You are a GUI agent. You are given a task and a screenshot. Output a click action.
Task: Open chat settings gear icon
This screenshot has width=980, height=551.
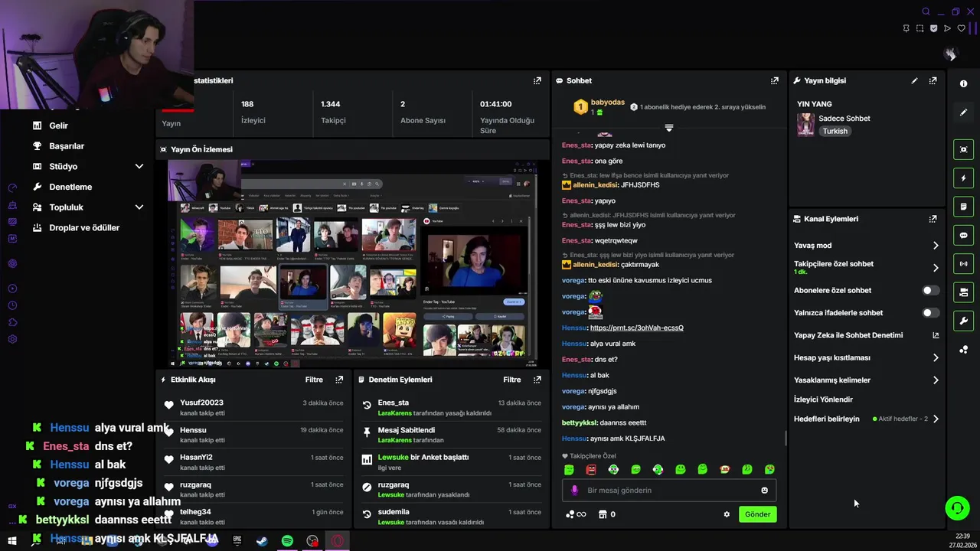click(x=727, y=514)
